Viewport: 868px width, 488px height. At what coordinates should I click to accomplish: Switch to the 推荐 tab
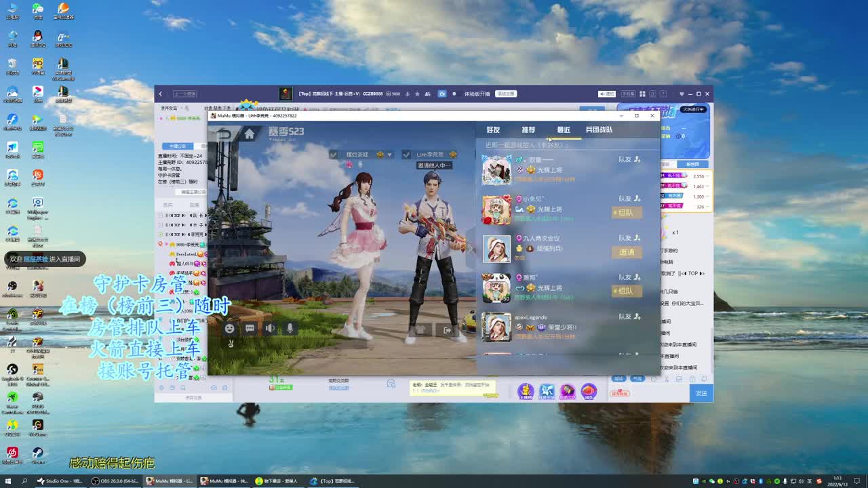point(528,129)
